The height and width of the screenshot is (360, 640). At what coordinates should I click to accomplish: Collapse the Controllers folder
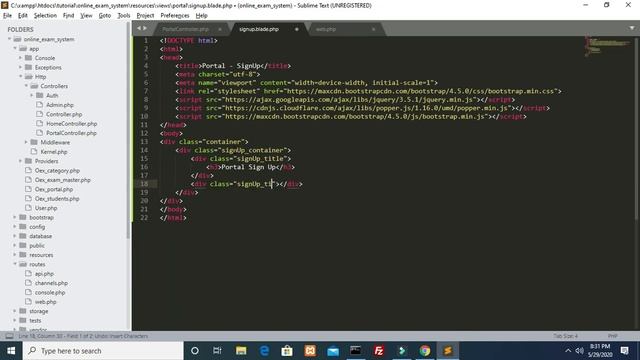[x=26, y=86]
